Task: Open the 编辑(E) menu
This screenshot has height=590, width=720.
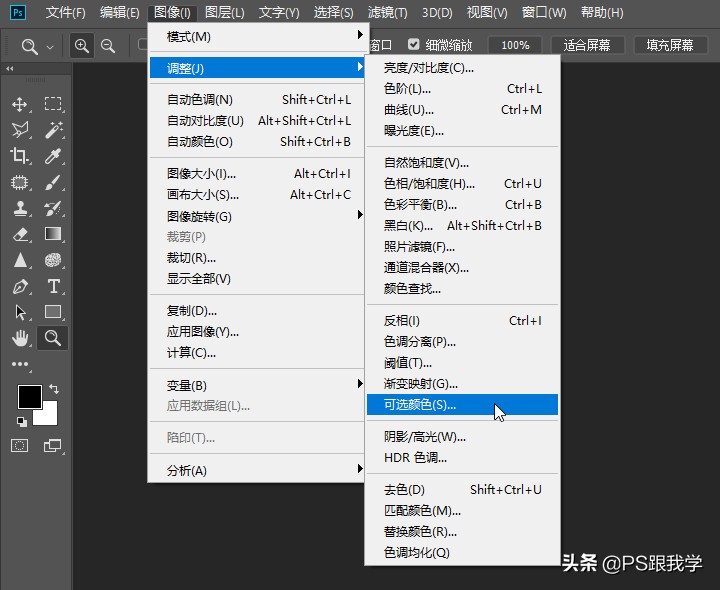Action: pos(119,12)
